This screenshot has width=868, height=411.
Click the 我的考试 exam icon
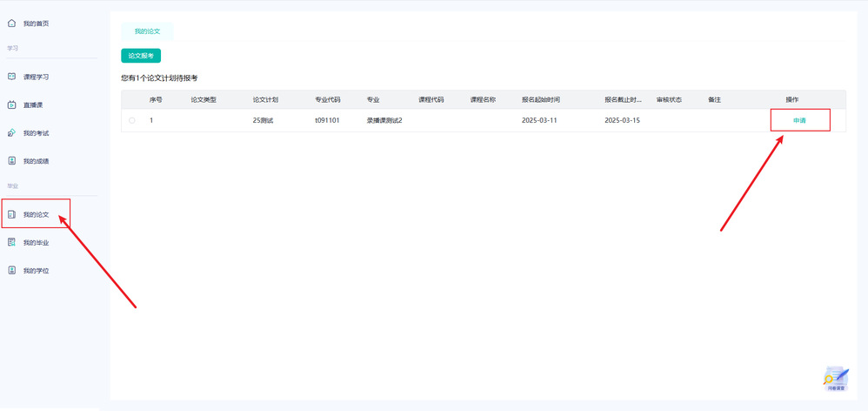click(11, 133)
